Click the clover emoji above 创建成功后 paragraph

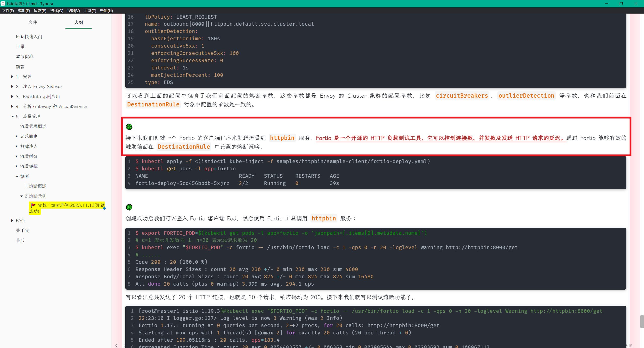(x=129, y=207)
